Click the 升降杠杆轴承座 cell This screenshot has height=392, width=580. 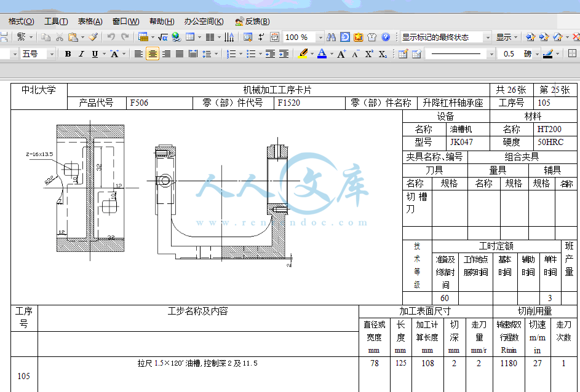(453, 103)
